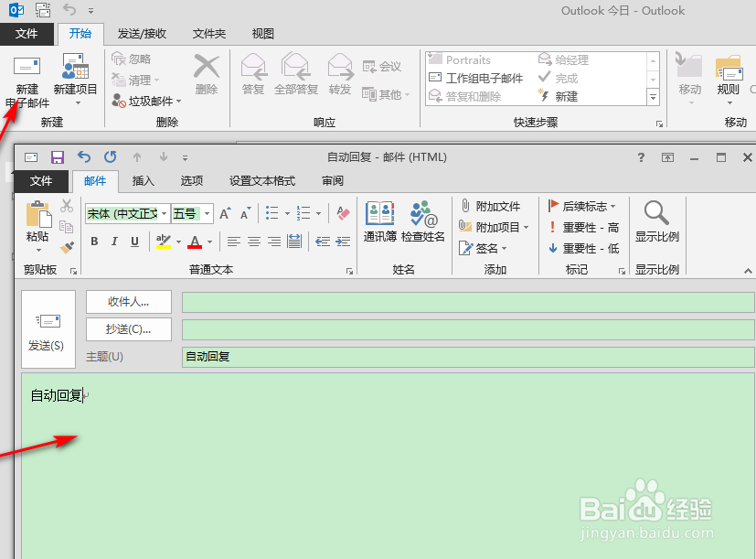This screenshot has width=756, height=559.
Task: Click the Cc button
Action: pos(129,329)
